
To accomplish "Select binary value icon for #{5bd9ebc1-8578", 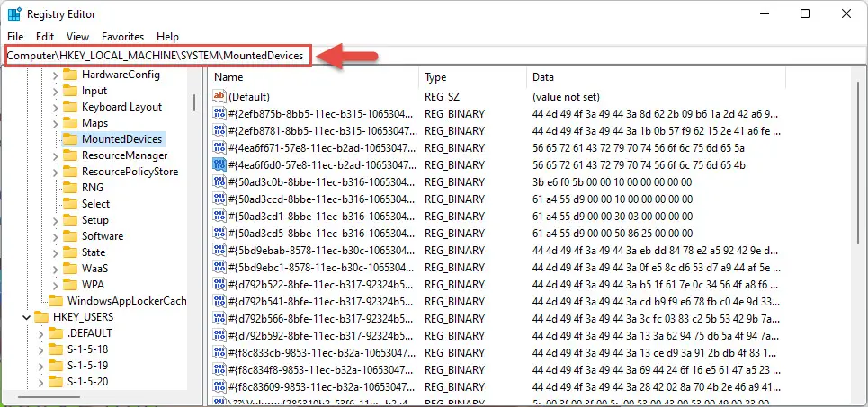I will [219, 267].
